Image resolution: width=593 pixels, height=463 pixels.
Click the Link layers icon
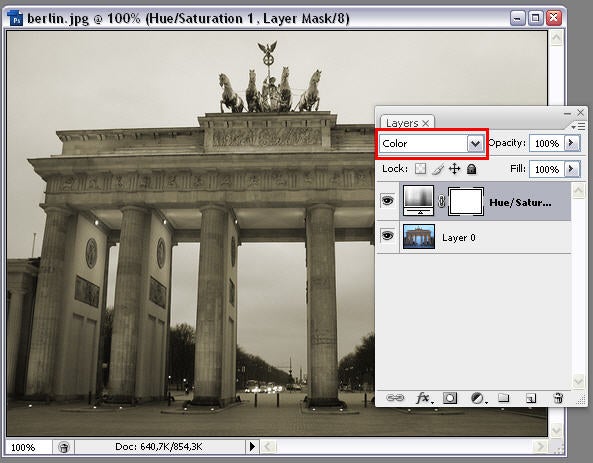pyautogui.click(x=395, y=398)
